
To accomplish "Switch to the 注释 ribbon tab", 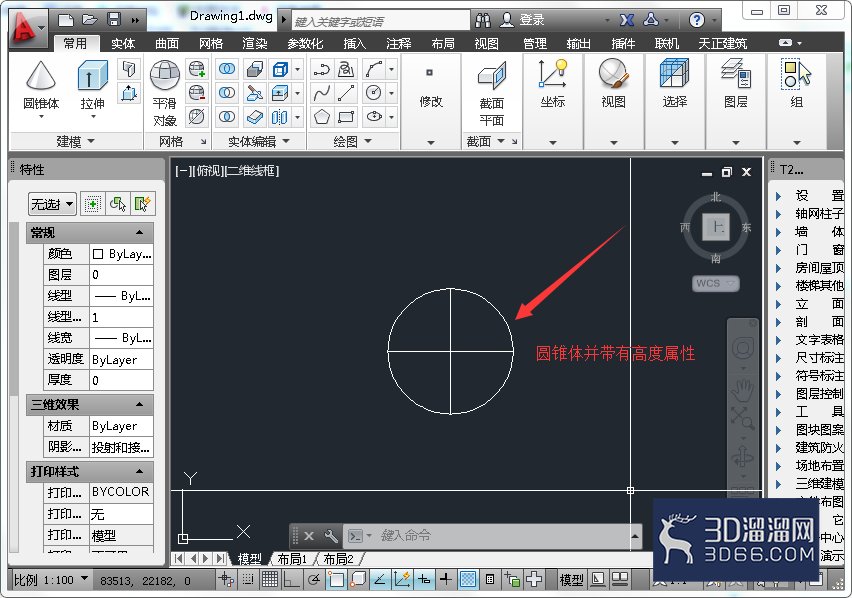I will 399,43.
